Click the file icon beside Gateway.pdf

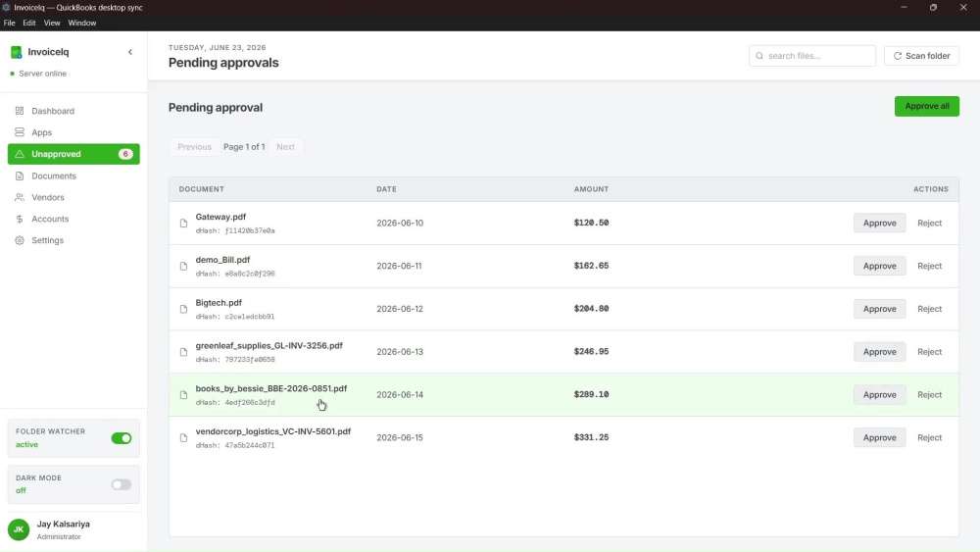coord(183,224)
